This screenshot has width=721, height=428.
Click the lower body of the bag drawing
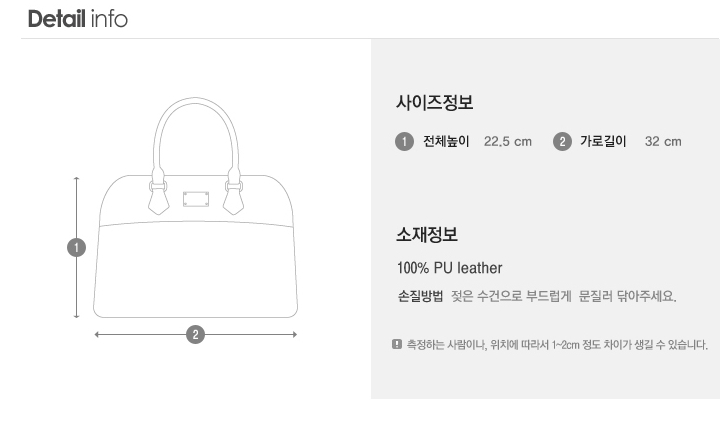point(195,270)
